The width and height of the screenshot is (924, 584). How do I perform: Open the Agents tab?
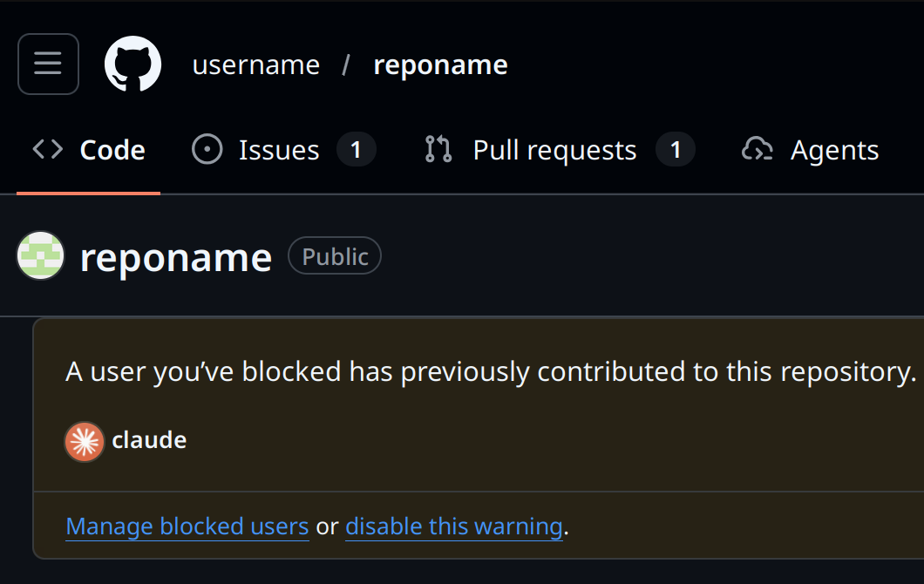pyautogui.click(x=834, y=150)
